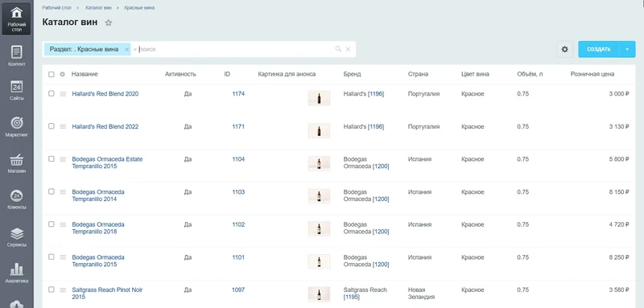Sort by the Розничная цена column header
The height and width of the screenshot is (308, 644).
coord(592,74)
